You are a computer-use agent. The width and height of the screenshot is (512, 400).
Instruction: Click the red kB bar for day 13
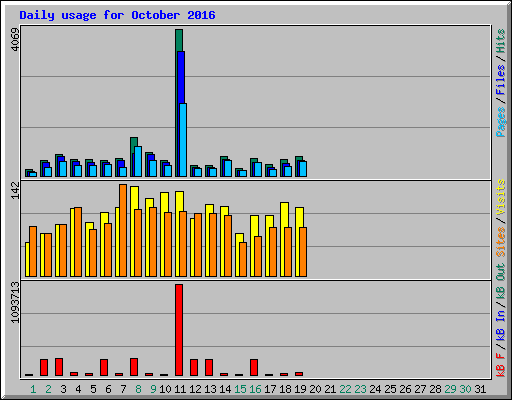pyautogui.click(x=209, y=368)
